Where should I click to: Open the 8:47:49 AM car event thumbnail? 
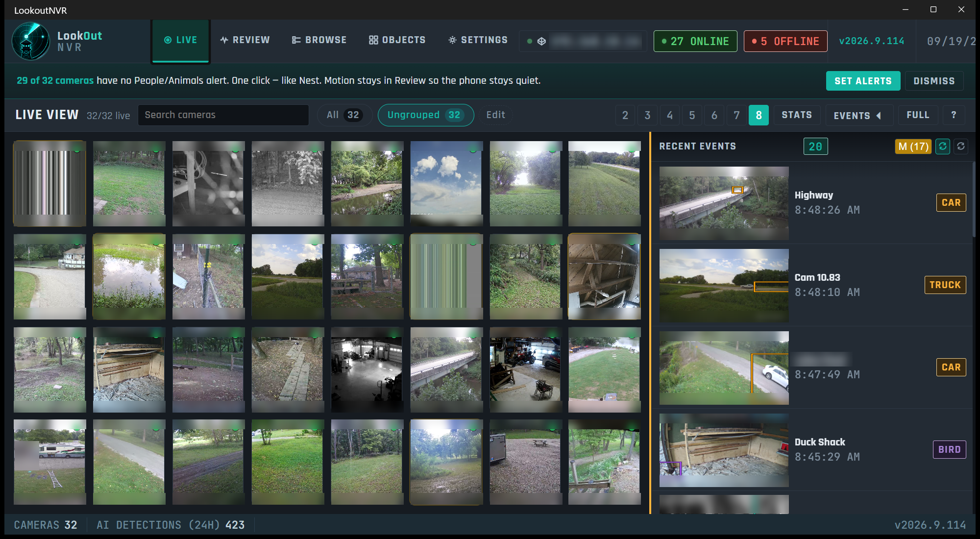724,367
